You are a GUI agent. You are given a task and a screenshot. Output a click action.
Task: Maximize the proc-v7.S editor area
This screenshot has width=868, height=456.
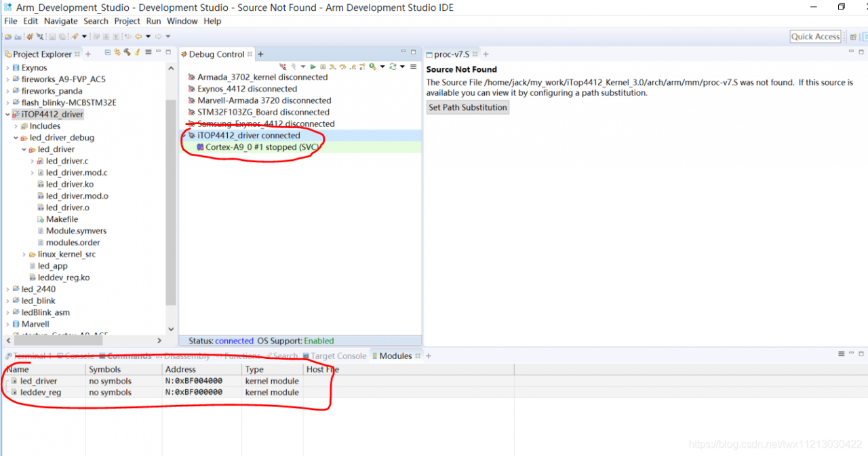[862, 52]
